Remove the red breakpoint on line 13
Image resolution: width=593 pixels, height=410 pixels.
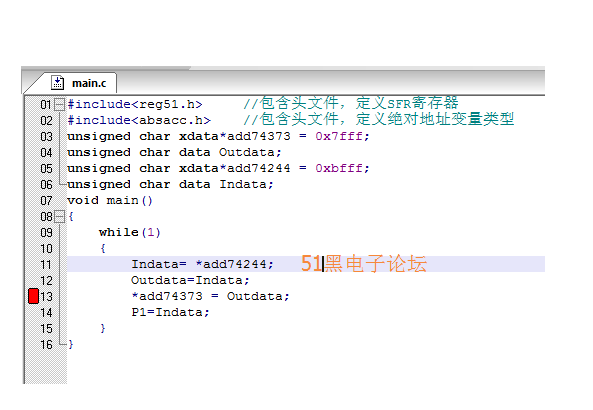(x=34, y=296)
